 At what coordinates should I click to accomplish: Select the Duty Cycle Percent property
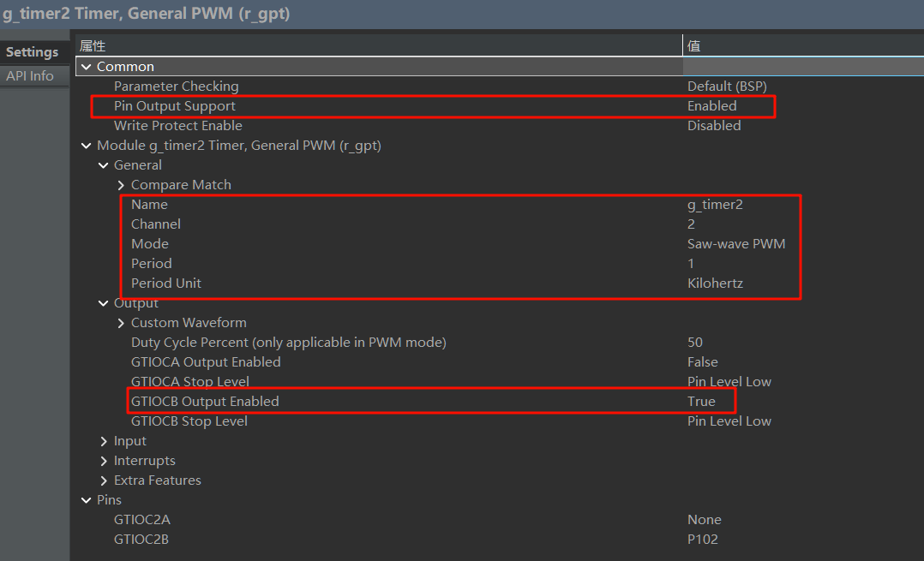[x=289, y=342]
